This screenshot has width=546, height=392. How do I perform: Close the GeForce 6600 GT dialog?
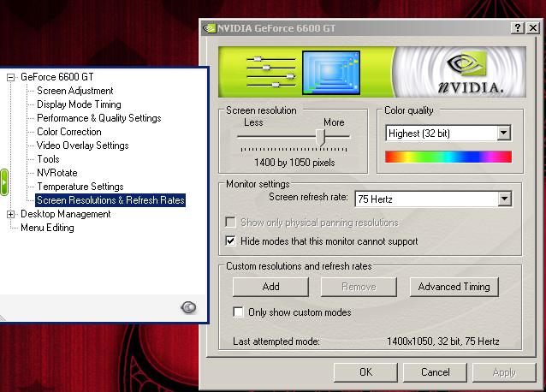click(x=533, y=28)
